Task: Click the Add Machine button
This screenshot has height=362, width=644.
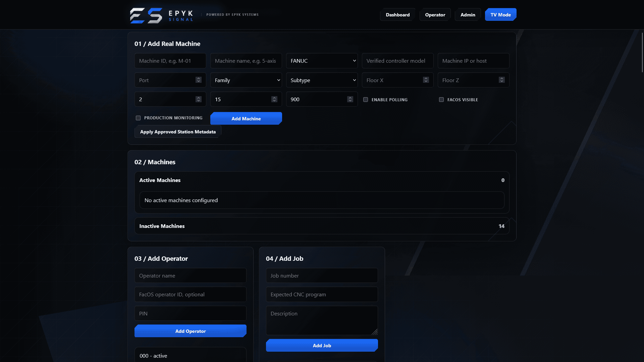Action: (x=246, y=118)
